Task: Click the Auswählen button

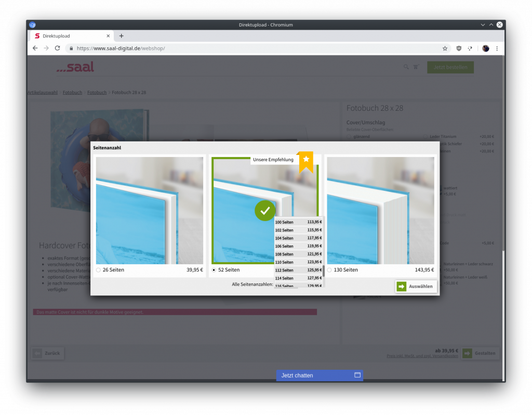Action: [416, 286]
